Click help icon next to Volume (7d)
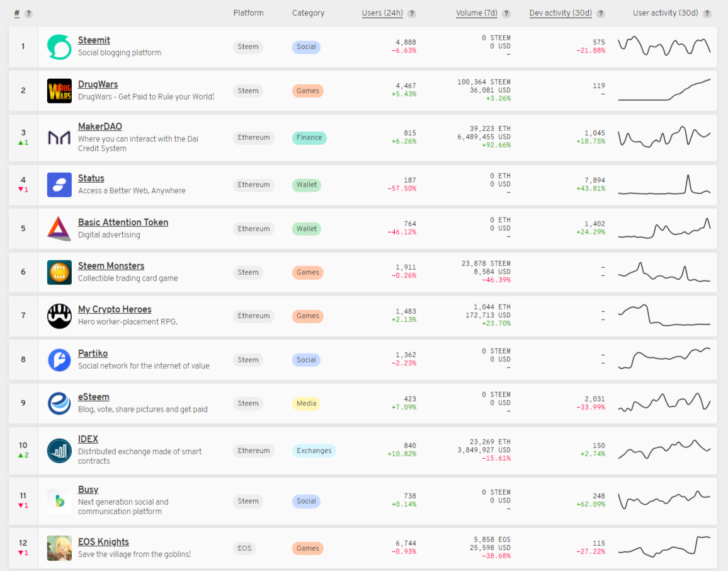Screen dimensions: 728x571 tap(506, 13)
